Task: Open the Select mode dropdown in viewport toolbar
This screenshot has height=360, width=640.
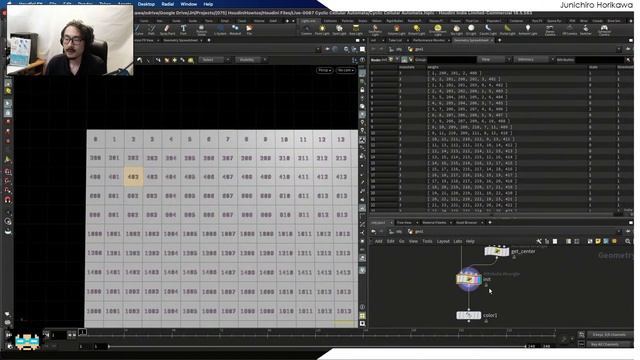Action: tap(214, 60)
